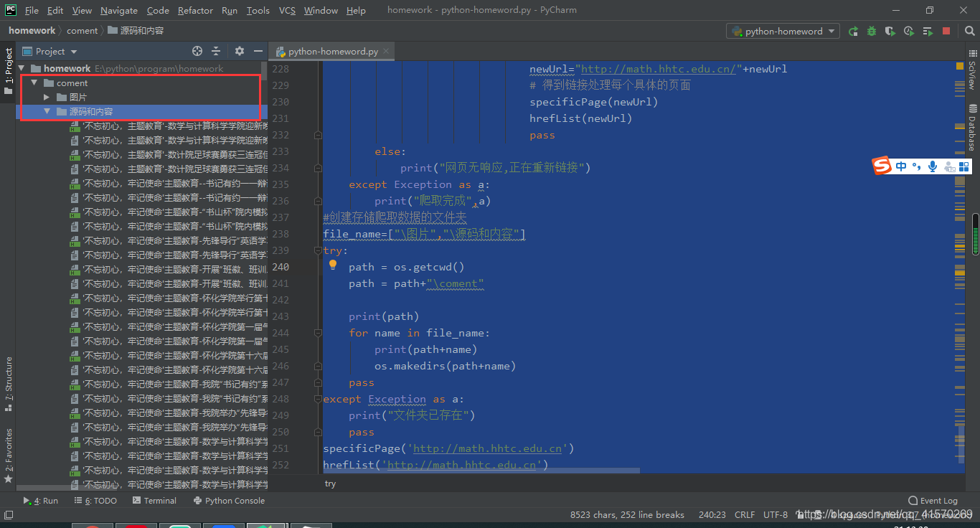Open the File menu
980x528 pixels.
tap(32, 10)
